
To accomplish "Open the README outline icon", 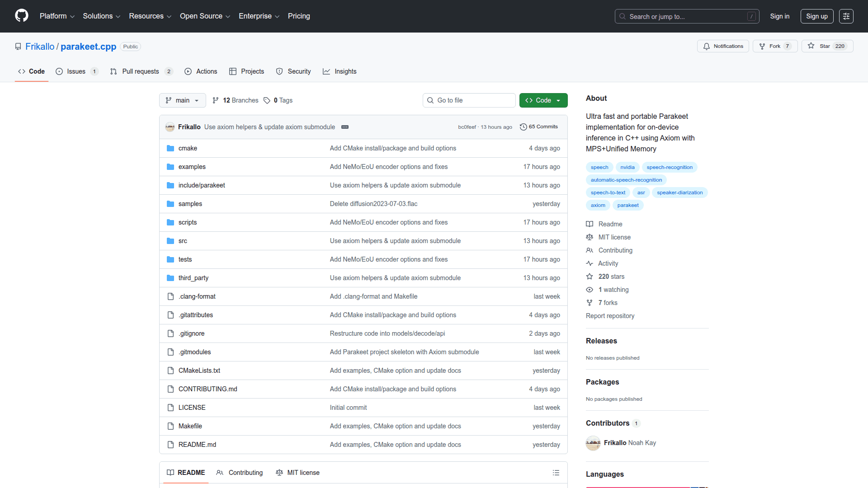I will [x=556, y=473].
